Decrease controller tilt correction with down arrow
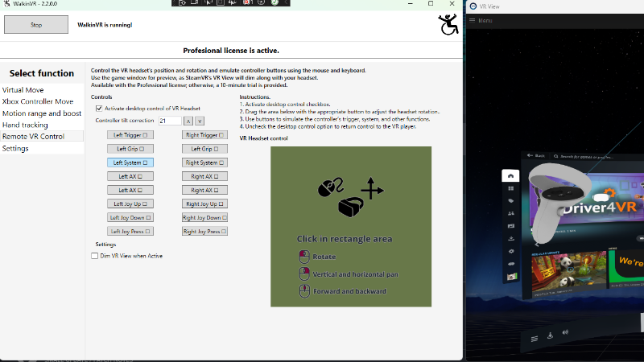The image size is (644, 362). [200, 121]
